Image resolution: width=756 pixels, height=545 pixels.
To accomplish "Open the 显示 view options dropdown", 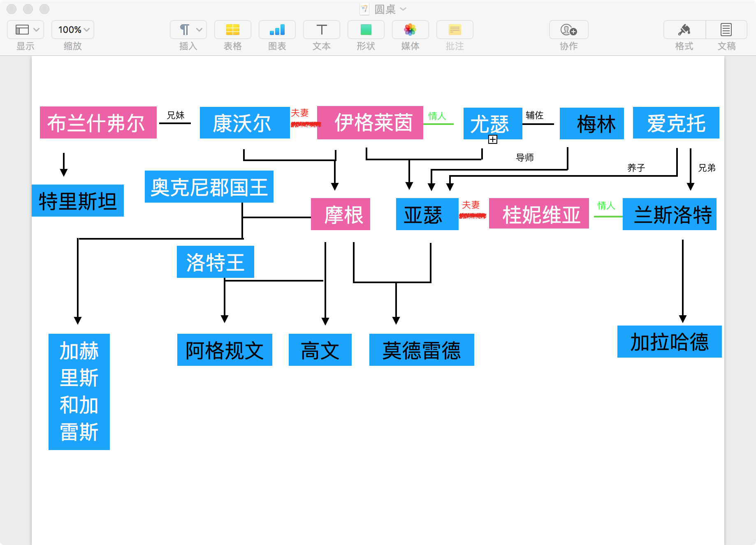I will click(x=25, y=30).
